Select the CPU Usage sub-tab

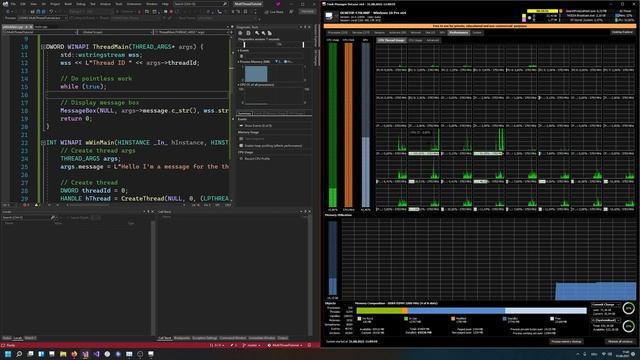pyautogui.click(x=415, y=40)
